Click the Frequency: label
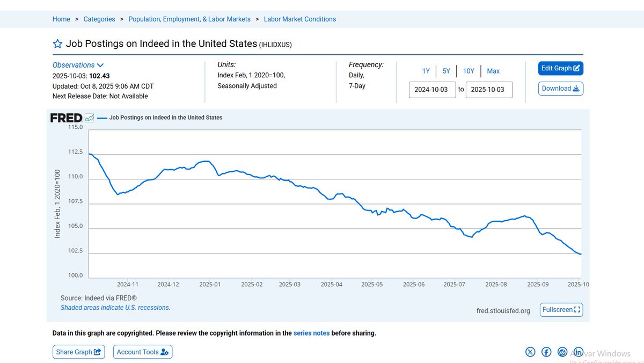This screenshot has width=644, height=363. click(x=366, y=64)
